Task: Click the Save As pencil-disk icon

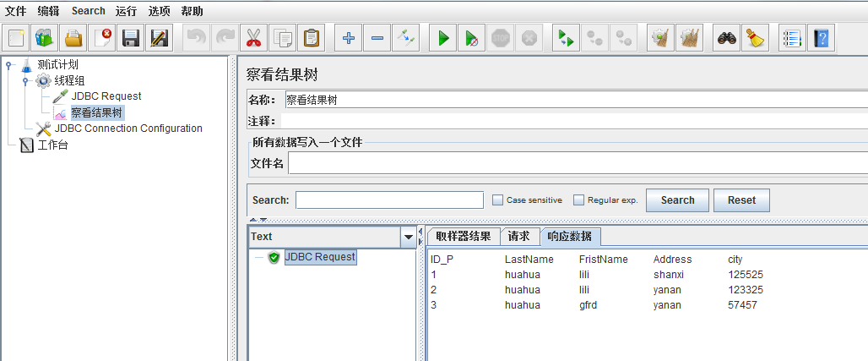Action: pos(160,38)
